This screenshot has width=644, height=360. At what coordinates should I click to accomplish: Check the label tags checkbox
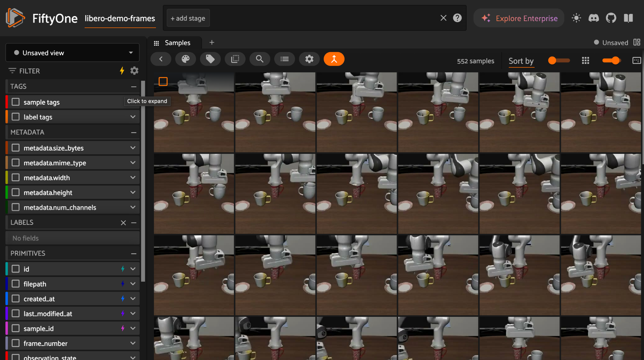pos(15,117)
